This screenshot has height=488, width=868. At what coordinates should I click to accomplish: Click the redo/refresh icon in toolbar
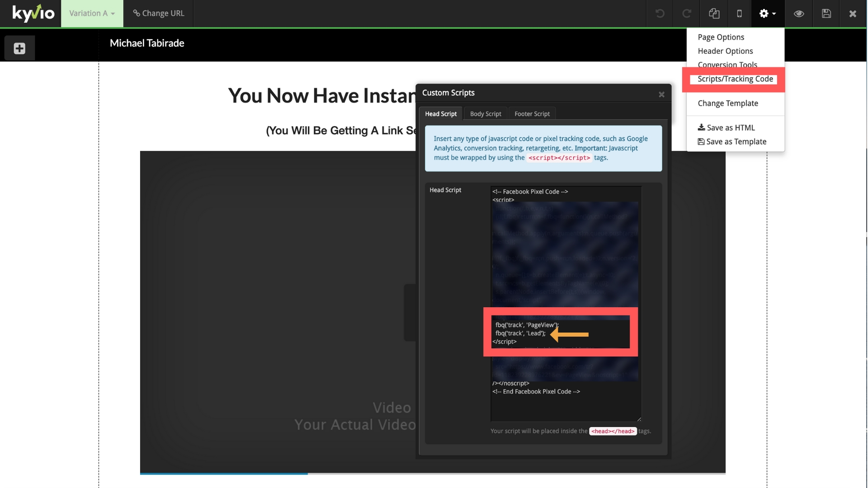click(686, 13)
